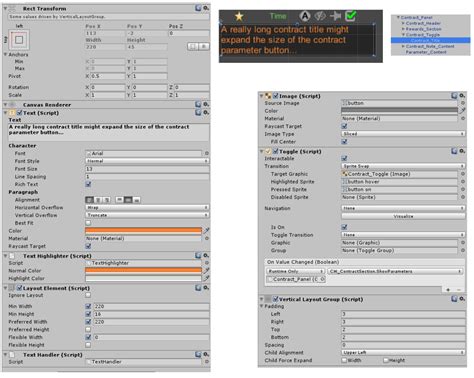
Task: Open the Vertical Overflow dropdown
Action: (147, 215)
